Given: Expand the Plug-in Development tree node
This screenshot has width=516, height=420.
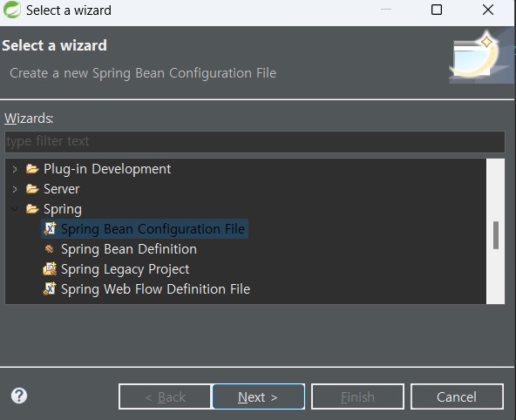Looking at the screenshot, I should coord(15,169).
